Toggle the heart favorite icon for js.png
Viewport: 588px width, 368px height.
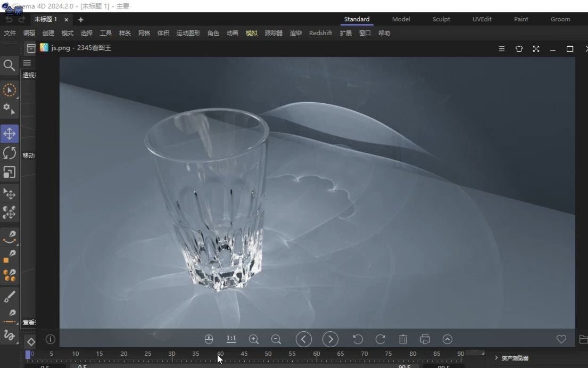tap(561, 339)
